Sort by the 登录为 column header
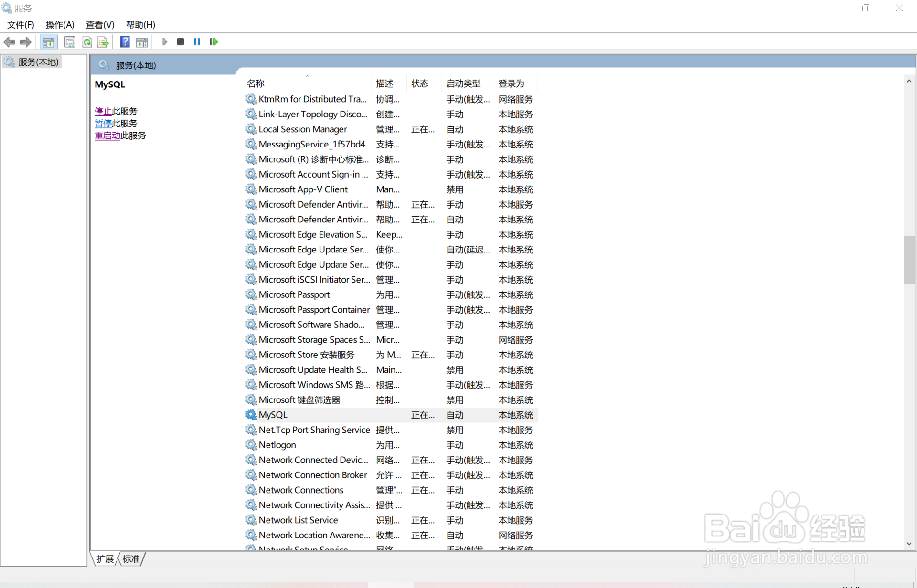Image resolution: width=917 pixels, height=588 pixels. click(516, 84)
